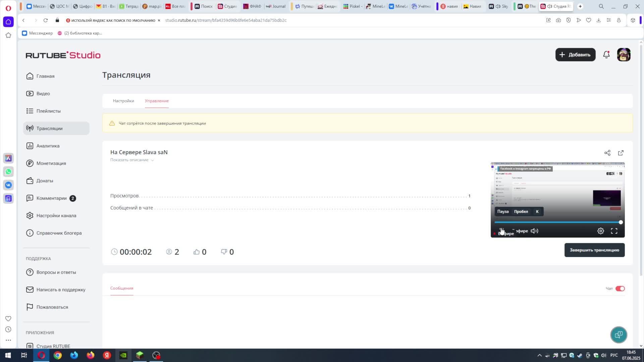Open the user avatar menu
The width and height of the screenshot is (644, 362).
(624, 55)
